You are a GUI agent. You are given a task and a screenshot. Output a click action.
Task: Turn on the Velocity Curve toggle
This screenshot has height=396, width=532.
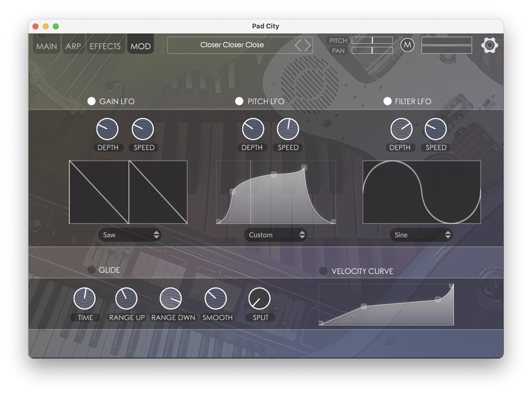323,271
